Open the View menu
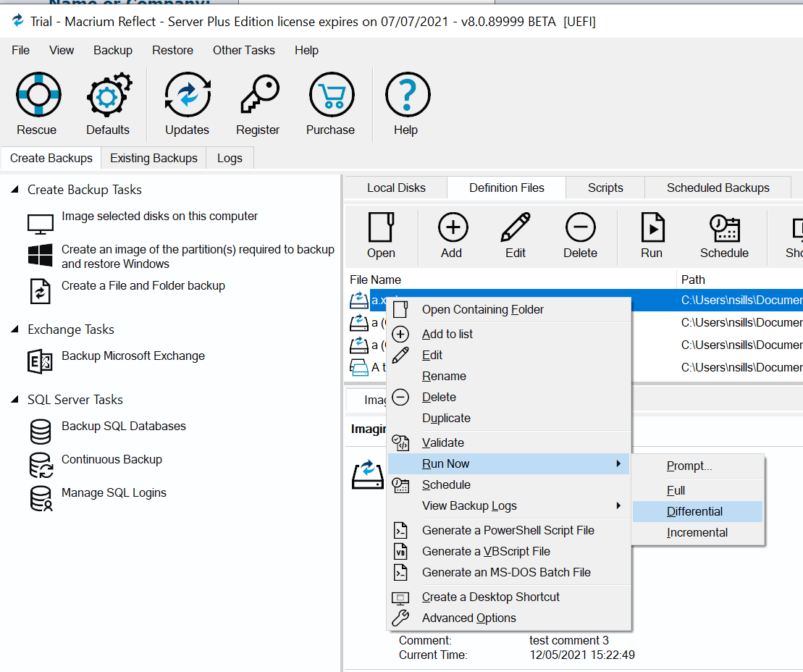Viewport: 803px width, 672px height. point(62,50)
